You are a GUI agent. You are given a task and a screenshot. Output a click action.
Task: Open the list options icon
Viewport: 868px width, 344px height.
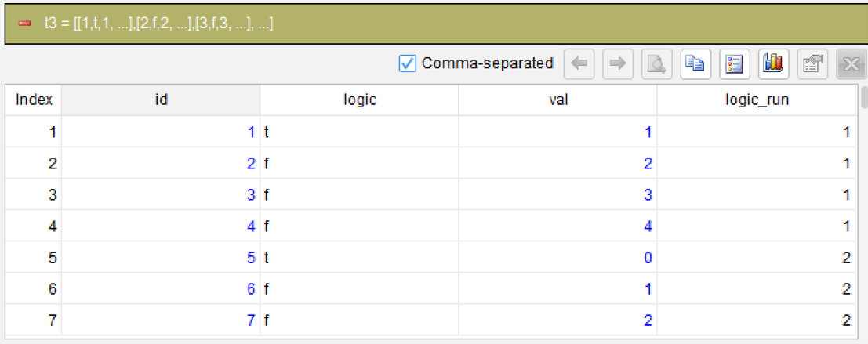tap(734, 63)
